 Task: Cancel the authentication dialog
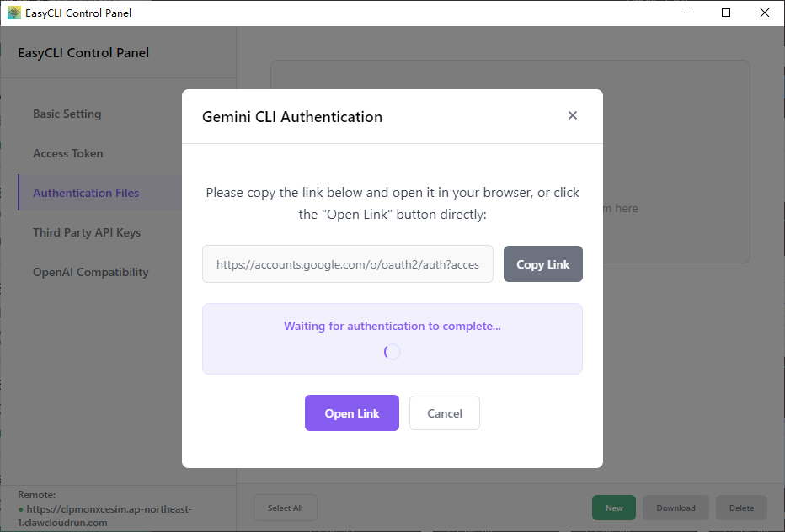pos(445,413)
